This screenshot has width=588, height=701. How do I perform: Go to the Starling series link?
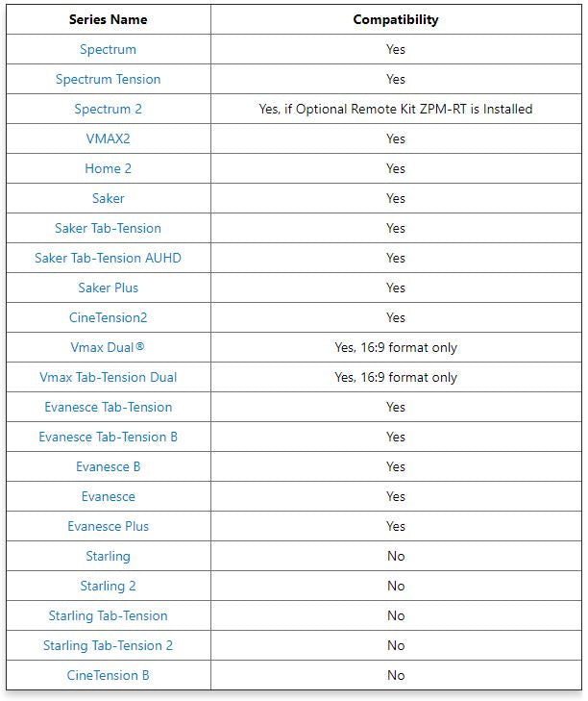point(108,556)
